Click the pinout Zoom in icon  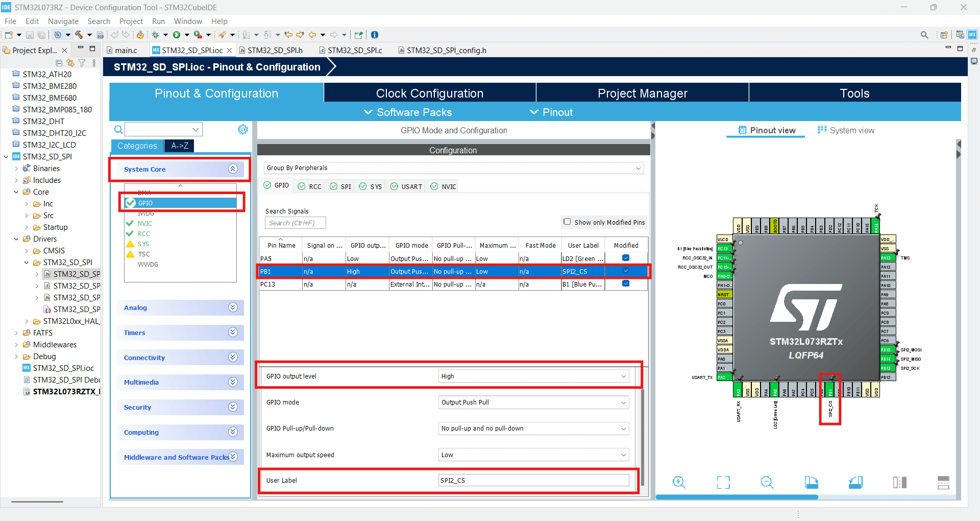(x=679, y=482)
